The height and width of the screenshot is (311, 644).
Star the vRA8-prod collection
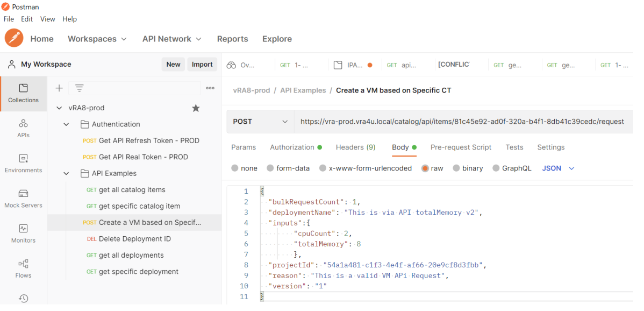click(x=196, y=108)
